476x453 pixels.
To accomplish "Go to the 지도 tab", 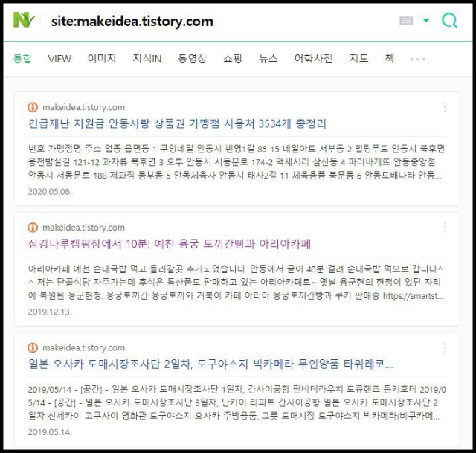I will [x=358, y=58].
